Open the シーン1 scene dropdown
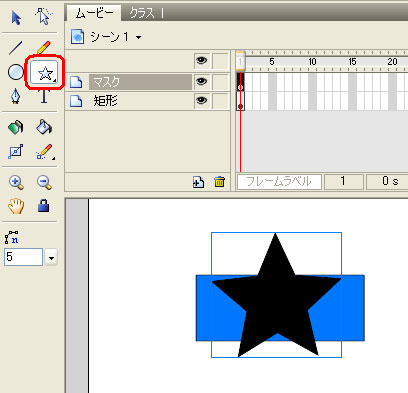 click(138, 37)
